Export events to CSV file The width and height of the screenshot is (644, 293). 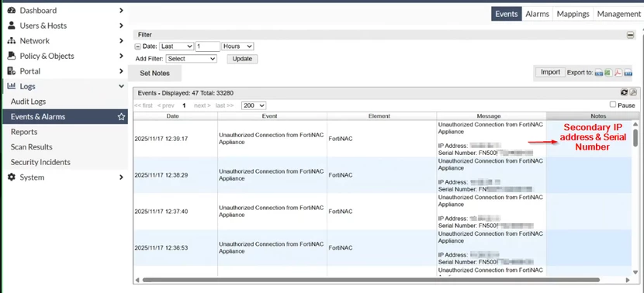tap(599, 73)
